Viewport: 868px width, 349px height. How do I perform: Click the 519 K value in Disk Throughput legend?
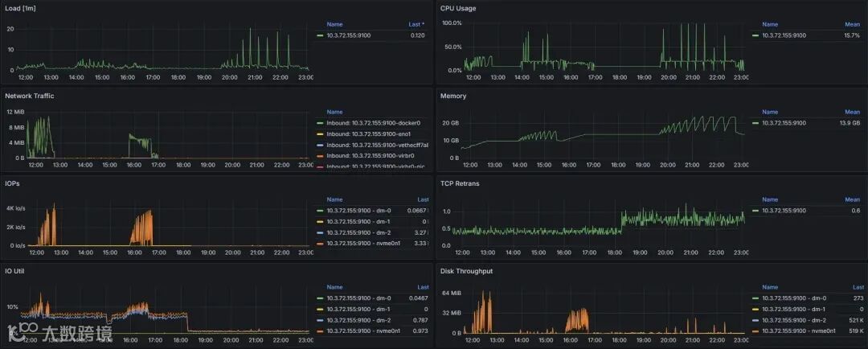856,331
